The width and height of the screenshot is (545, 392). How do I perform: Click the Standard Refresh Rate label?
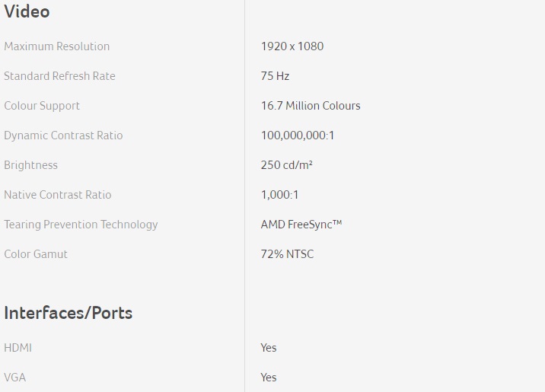[59, 76]
